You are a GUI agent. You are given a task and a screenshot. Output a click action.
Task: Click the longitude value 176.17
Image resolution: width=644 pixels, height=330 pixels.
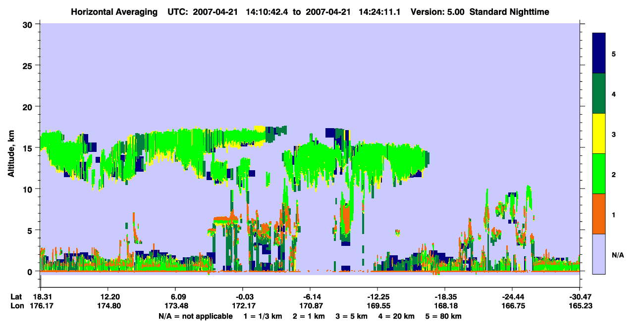tap(41, 306)
